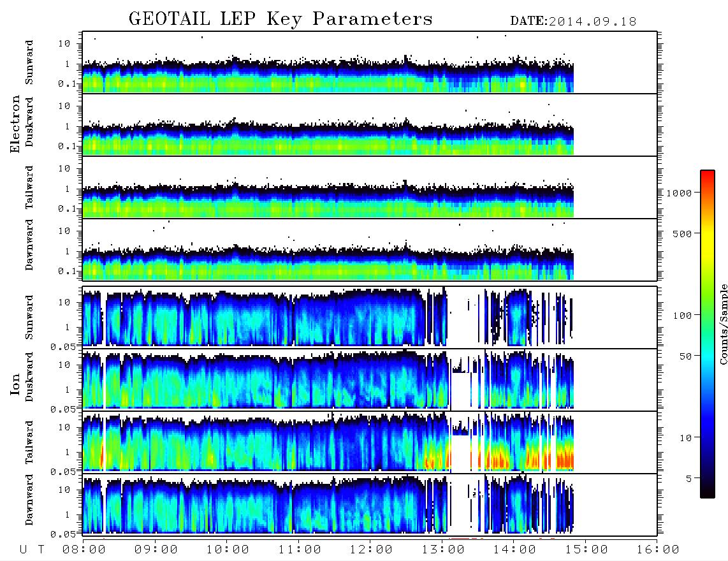Click the '0.05' tick of Ion Sunward panel
Viewport: 728px width, 561px height.
tap(63, 346)
